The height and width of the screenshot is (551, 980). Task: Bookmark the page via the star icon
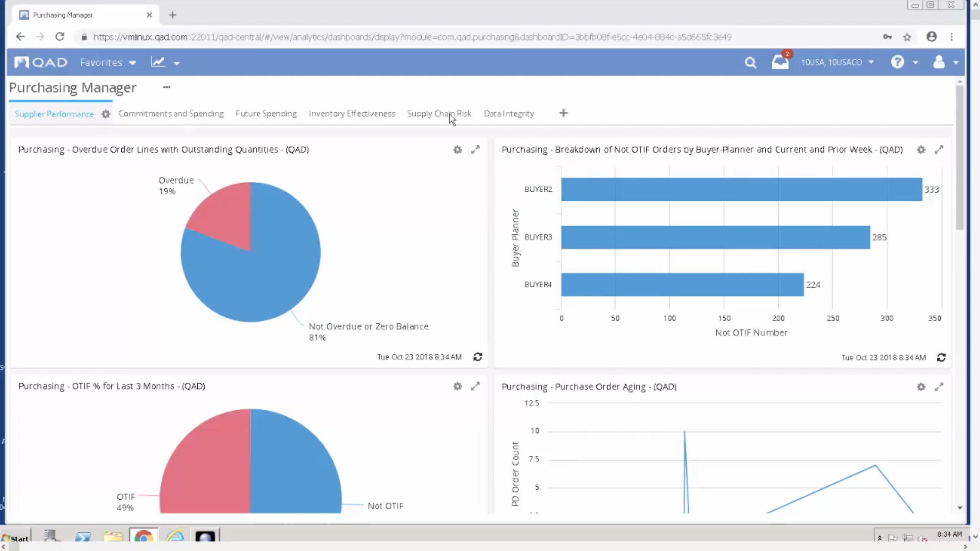point(907,37)
